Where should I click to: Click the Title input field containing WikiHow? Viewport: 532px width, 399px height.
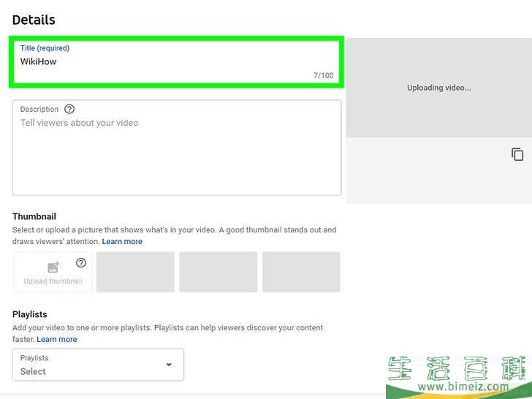176,61
